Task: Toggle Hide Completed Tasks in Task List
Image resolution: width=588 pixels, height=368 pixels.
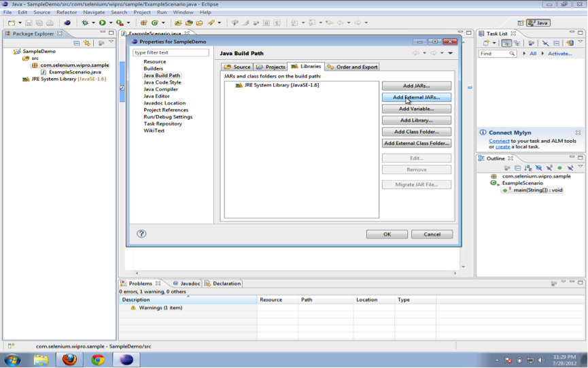Action: [x=545, y=43]
